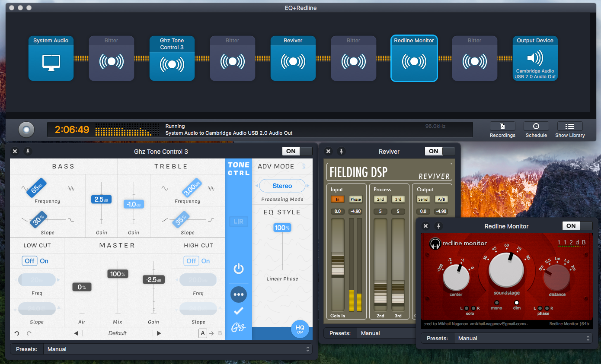Screen dimensions: 601x364
Task: Toggle the dim switch in Redline Monitor
Action: (517, 303)
